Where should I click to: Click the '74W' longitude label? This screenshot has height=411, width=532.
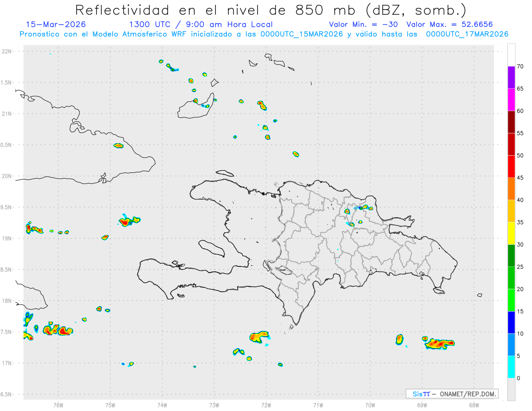point(162,405)
